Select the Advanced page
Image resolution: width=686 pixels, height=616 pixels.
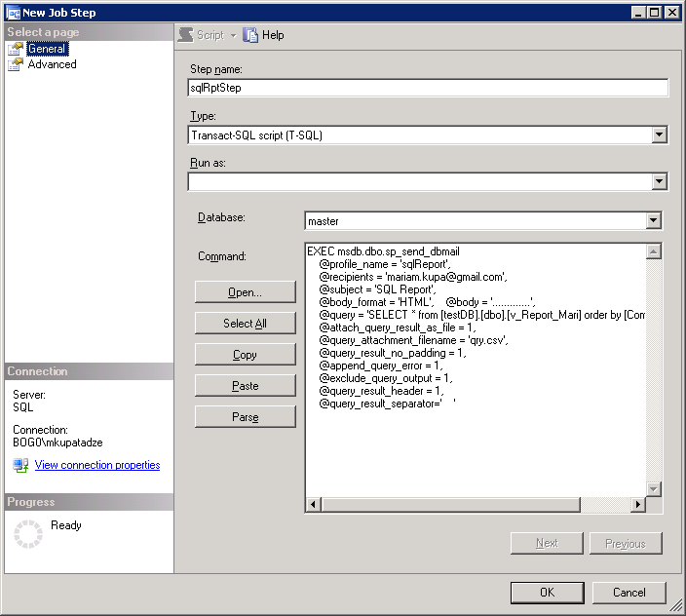pyautogui.click(x=51, y=64)
